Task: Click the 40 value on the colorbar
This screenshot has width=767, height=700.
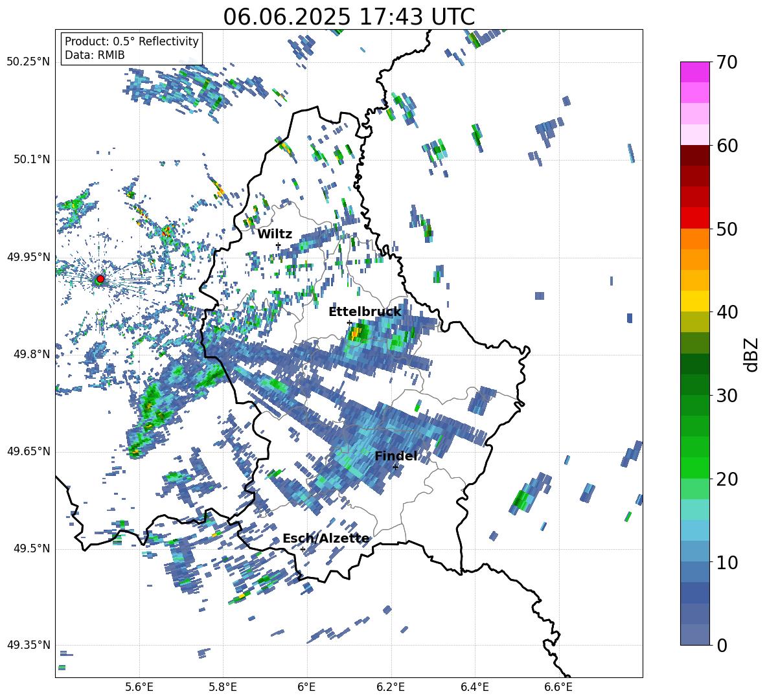Action: pyautogui.click(x=727, y=312)
